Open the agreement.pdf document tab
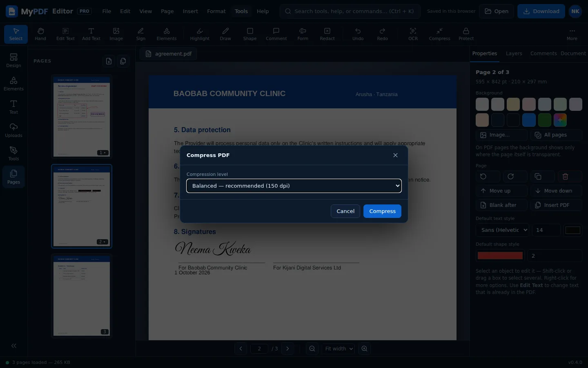The width and height of the screenshot is (588, 368). (168, 54)
